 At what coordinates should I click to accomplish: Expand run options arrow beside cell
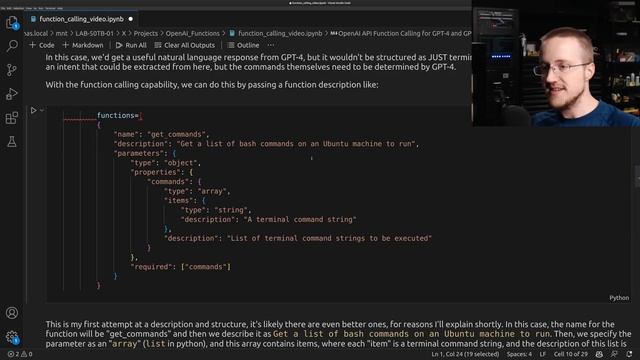tap(42, 110)
